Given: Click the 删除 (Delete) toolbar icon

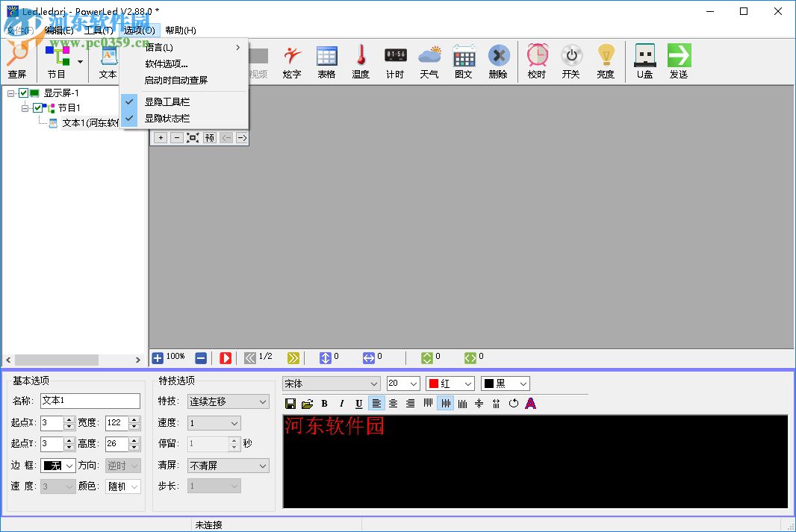Looking at the screenshot, I should (498, 60).
